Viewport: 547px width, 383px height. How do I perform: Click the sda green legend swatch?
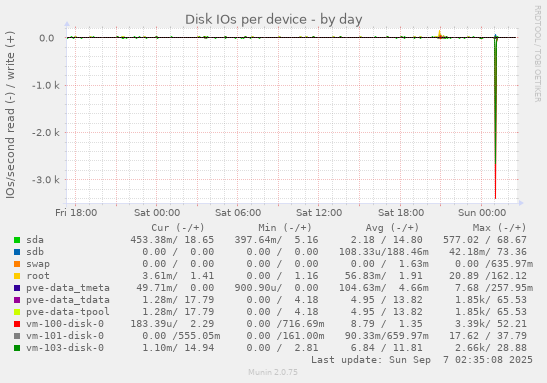click(x=17, y=240)
